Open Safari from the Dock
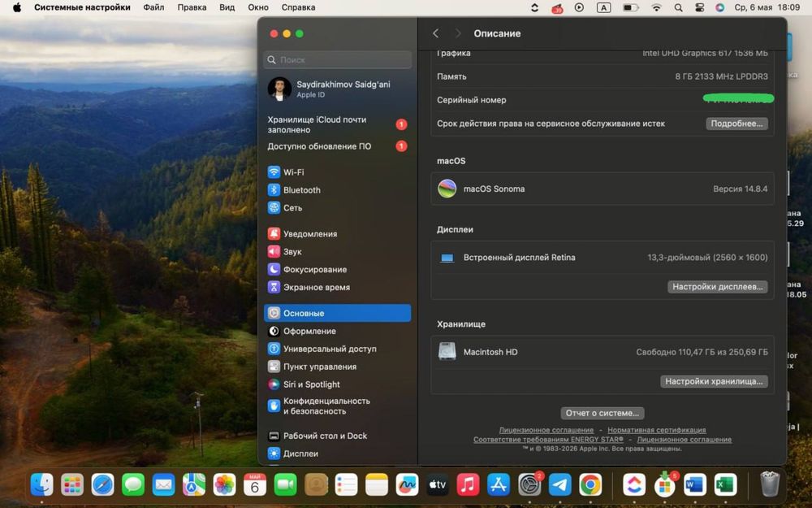 click(102, 485)
